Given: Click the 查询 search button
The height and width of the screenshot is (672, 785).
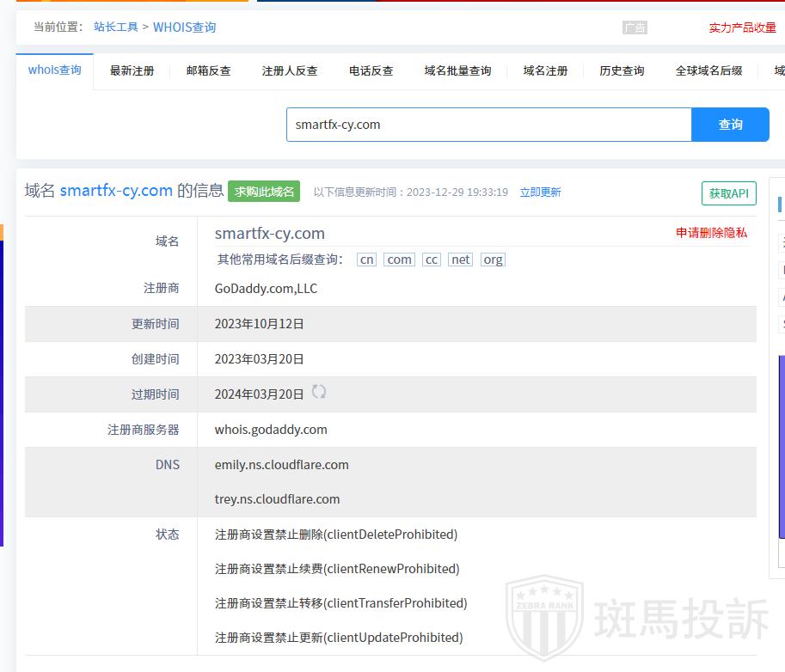Looking at the screenshot, I should pos(730,125).
